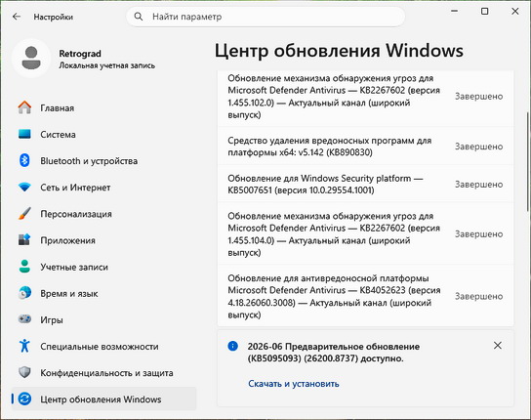The image size is (531, 420).
Task: Click the blue info icon on preview update
Action: pyautogui.click(x=233, y=346)
